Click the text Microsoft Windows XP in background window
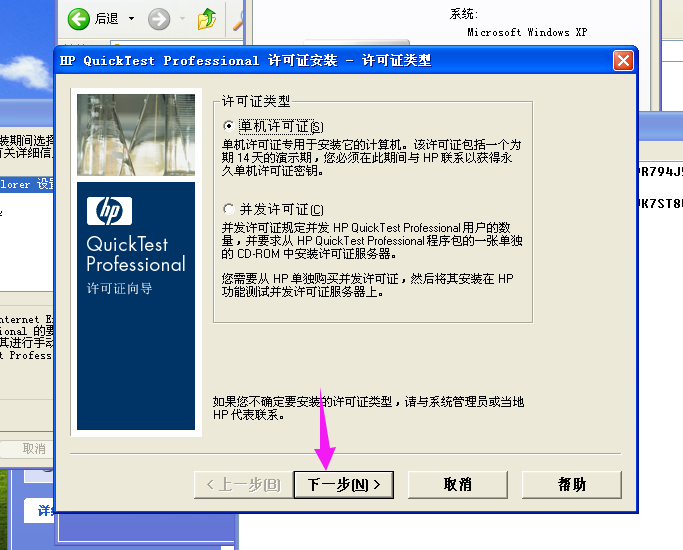The height and width of the screenshot is (550, 683). pos(527,32)
